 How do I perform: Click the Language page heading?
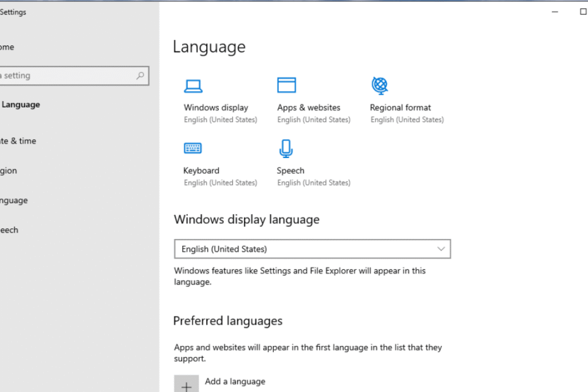click(x=209, y=47)
